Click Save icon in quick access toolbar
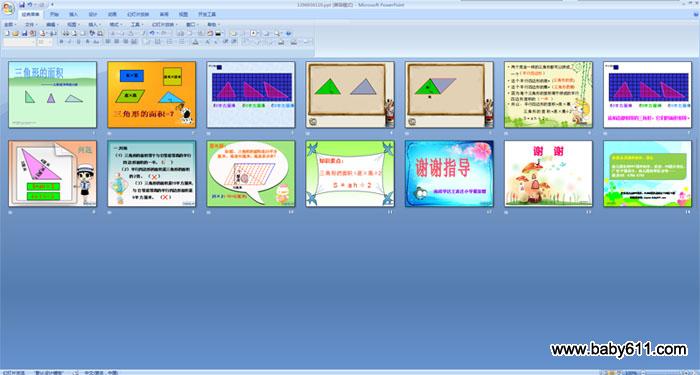The image size is (700, 375). point(22,4)
